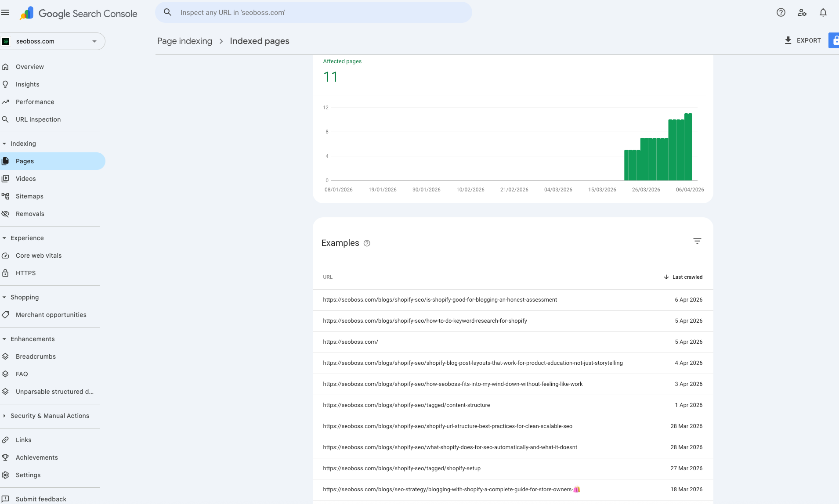Click the Settings gear icon

click(x=5, y=475)
